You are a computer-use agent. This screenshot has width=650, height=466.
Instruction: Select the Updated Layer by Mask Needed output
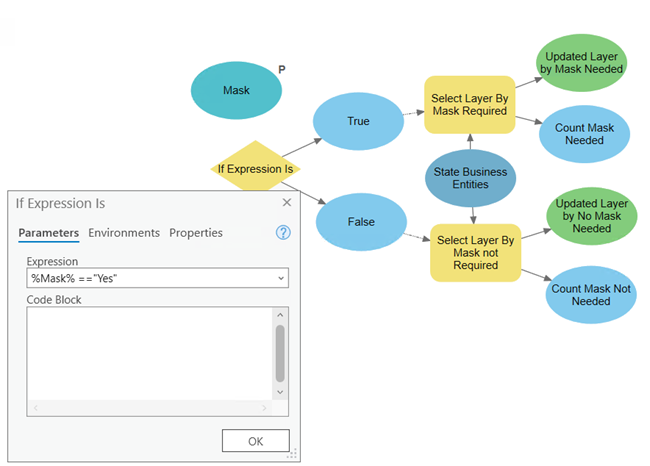tap(581, 62)
